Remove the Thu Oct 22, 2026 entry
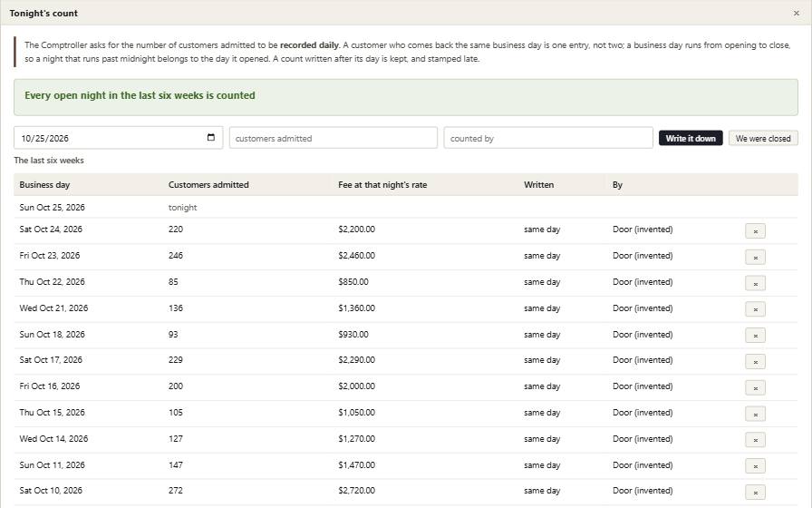This screenshot has width=812, height=508. coord(755,283)
